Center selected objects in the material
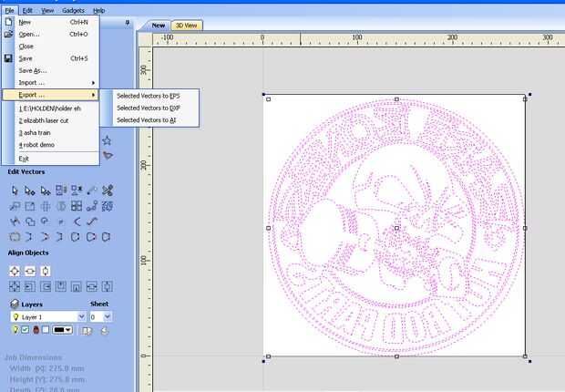 click(x=15, y=271)
